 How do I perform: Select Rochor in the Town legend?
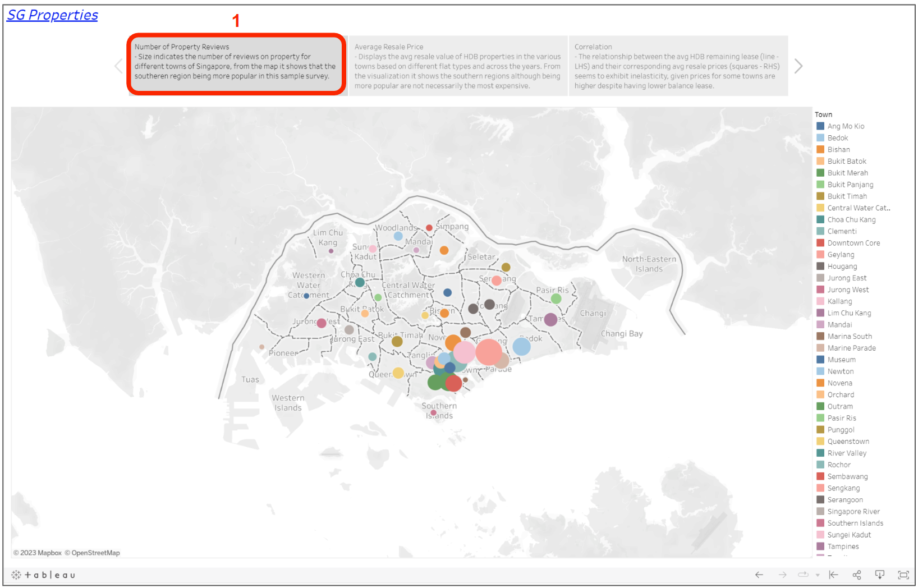point(839,465)
